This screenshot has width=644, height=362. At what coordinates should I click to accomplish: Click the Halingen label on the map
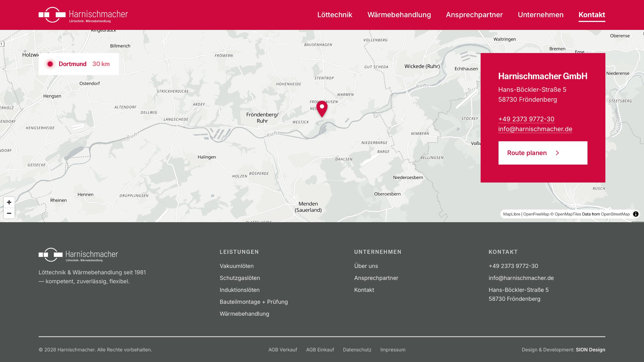point(207,157)
